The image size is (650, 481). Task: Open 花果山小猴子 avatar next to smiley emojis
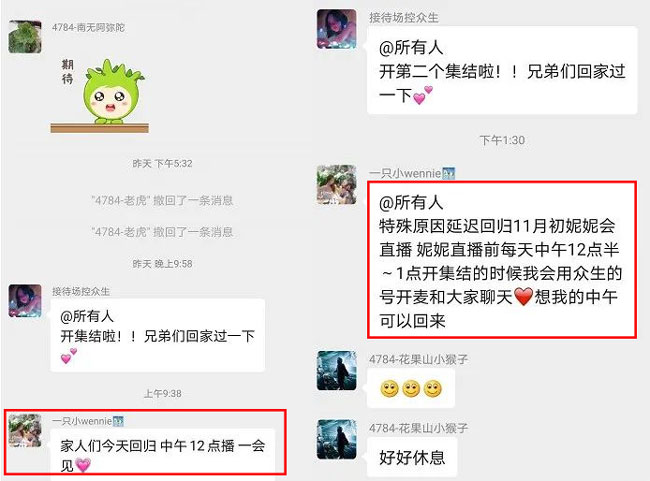337,371
